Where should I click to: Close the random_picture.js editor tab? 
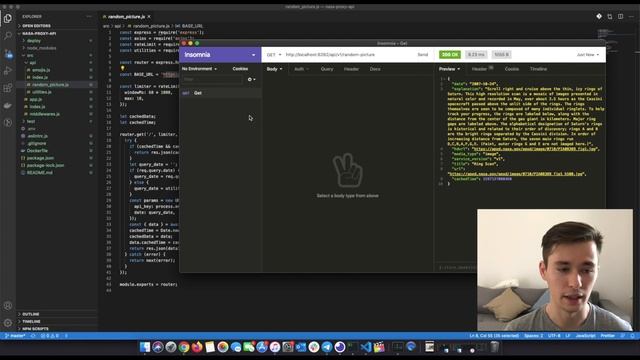[149, 16]
